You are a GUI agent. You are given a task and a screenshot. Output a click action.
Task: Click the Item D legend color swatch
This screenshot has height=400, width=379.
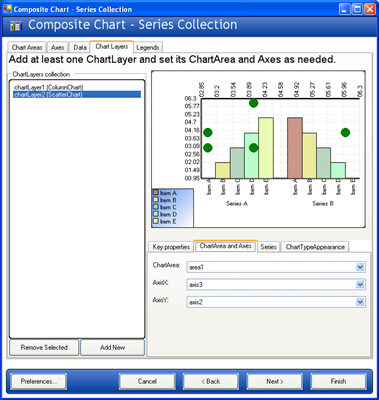pos(156,214)
